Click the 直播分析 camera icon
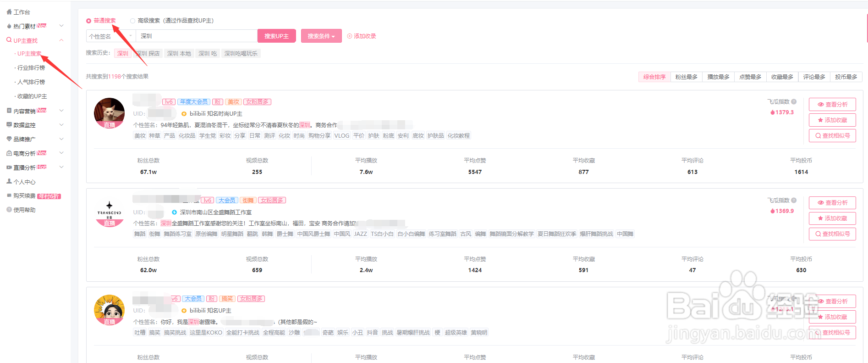 9,168
